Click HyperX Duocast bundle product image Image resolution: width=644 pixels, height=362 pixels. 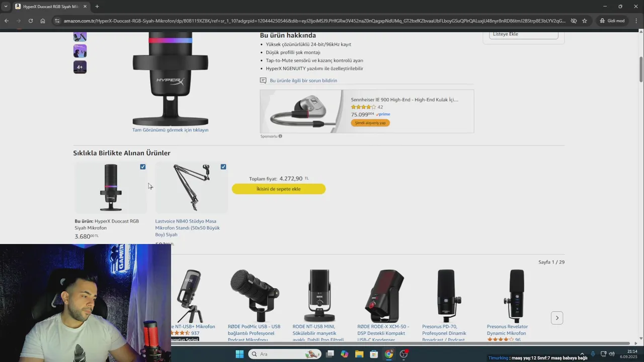111,187
